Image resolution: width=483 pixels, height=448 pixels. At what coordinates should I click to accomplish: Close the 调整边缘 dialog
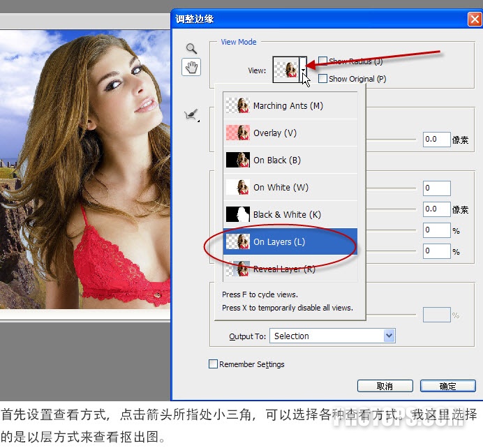[x=475, y=19]
